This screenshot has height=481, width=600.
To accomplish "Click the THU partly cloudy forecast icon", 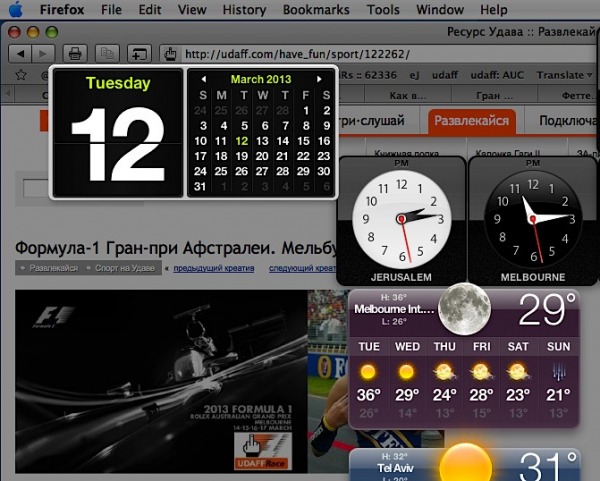I will (x=444, y=372).
